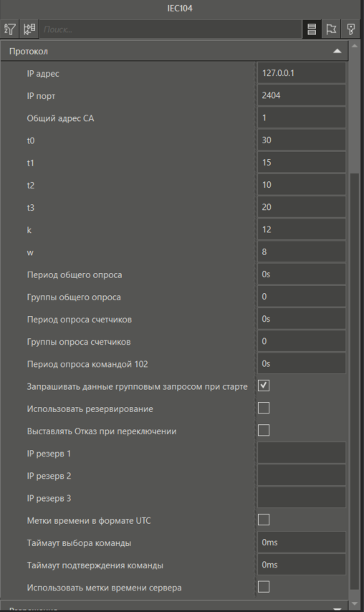Select the IEC104 panel title
Image resolution: width=364 pixels, height=612 pixels.
tap(180, 8)
